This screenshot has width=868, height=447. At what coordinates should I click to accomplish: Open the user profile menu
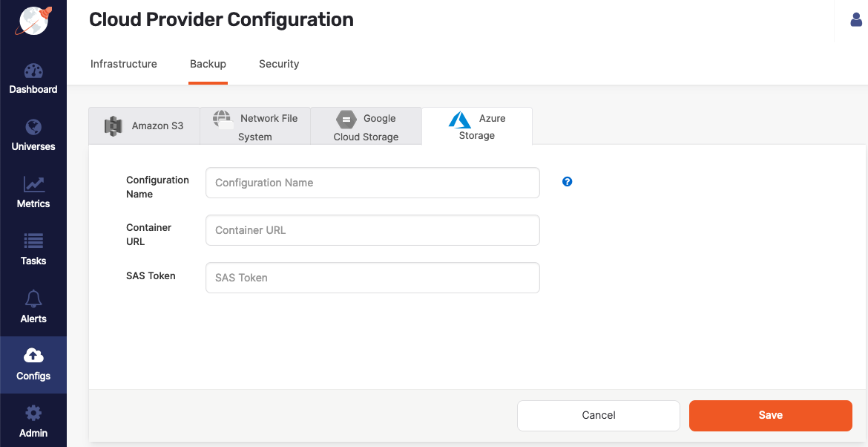[855, 20]
